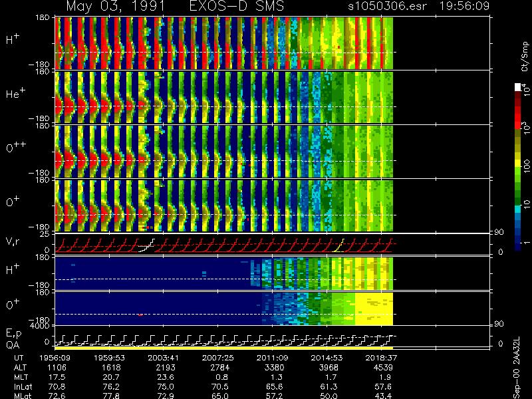Image resolution: width=532 pixels, height=399 pixels.
Task: Click MLT value "1.9"
Action: coord(386,377)
